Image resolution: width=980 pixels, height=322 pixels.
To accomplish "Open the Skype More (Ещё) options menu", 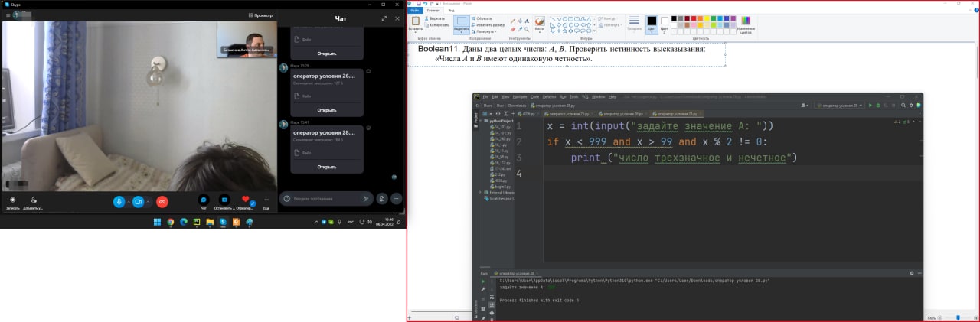I will [266, 202].
